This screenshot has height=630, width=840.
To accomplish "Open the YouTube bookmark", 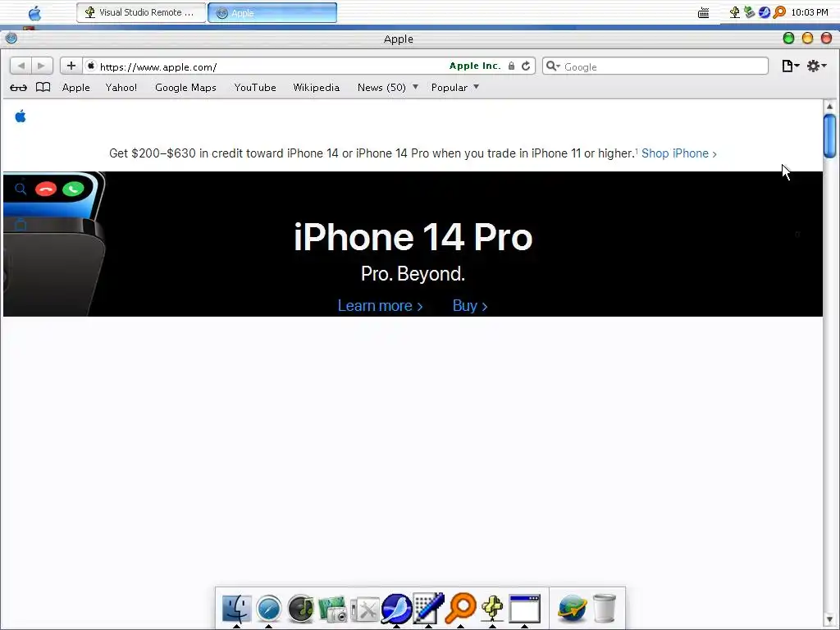I will [255, 87].
